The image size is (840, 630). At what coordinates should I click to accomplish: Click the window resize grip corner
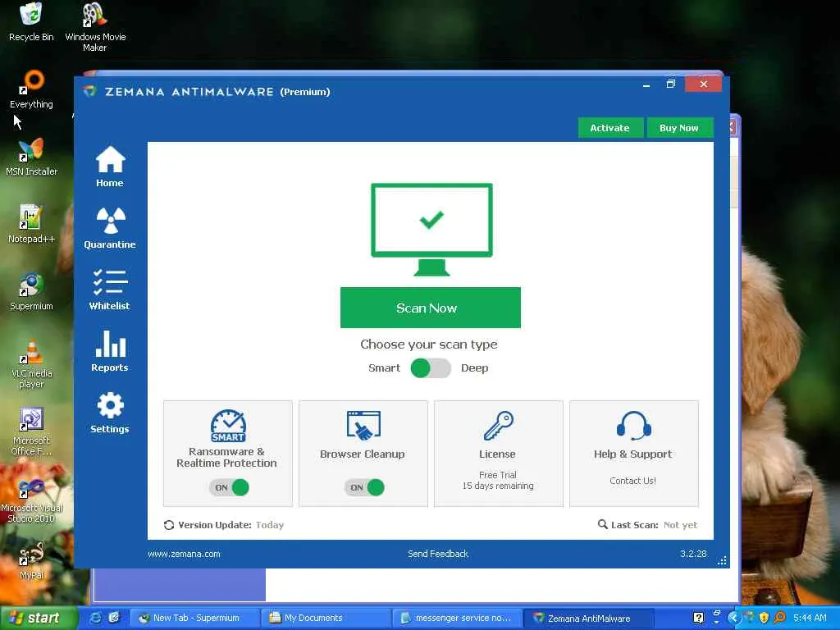click(722, 560)
